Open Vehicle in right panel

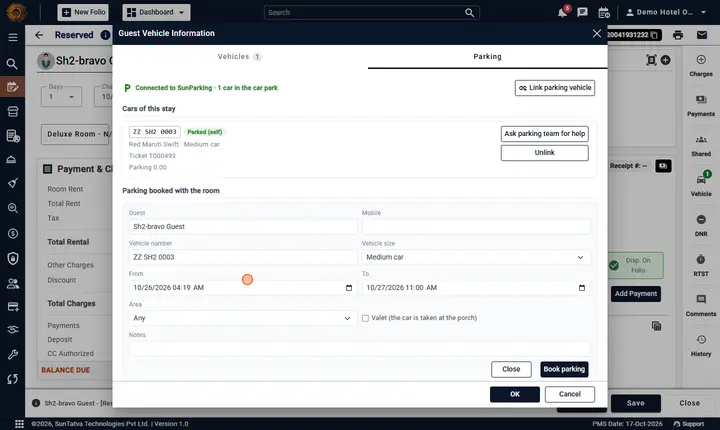pyautogui.click(x=701, y=185)
